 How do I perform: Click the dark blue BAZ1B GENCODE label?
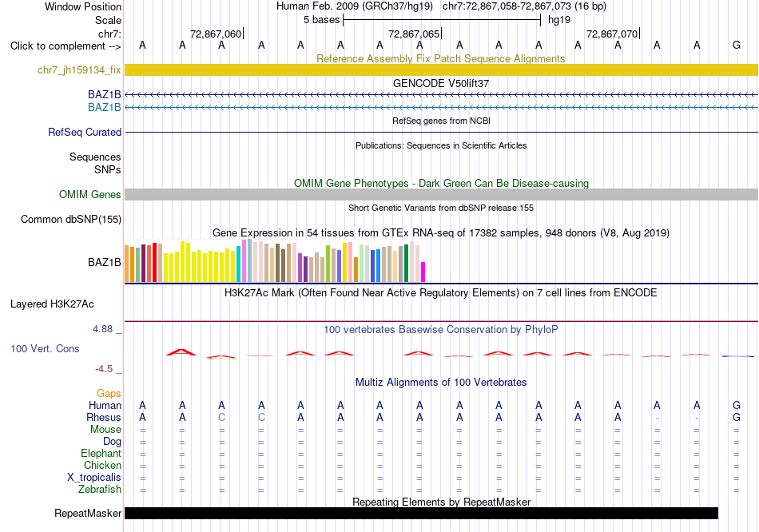click(104, 94)
